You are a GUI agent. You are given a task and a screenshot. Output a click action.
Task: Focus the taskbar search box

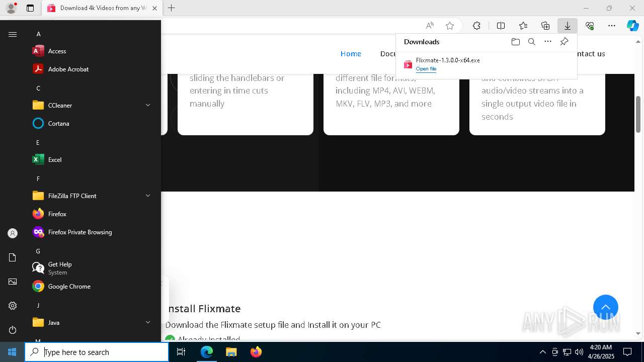point(97,352)
